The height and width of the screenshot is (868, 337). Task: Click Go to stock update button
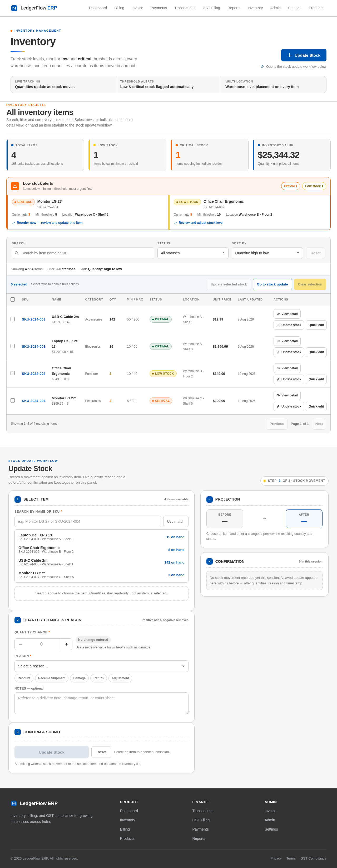click(x=272, y=284)
